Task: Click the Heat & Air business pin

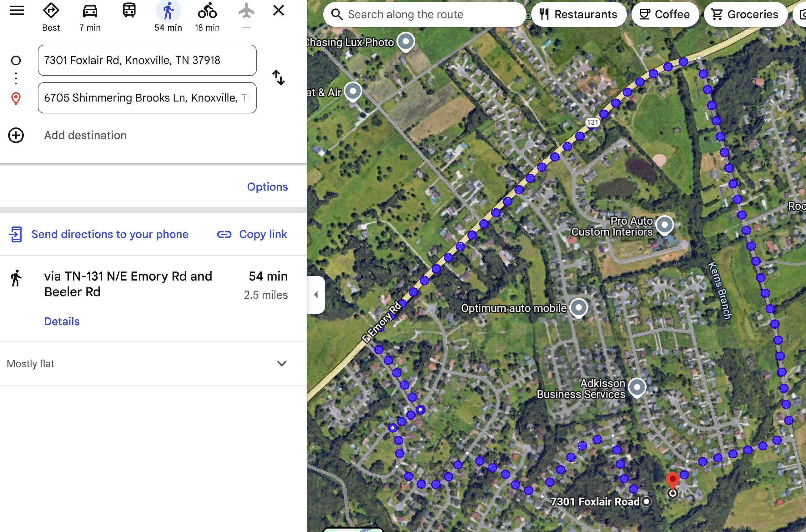Action: [353, 92]
